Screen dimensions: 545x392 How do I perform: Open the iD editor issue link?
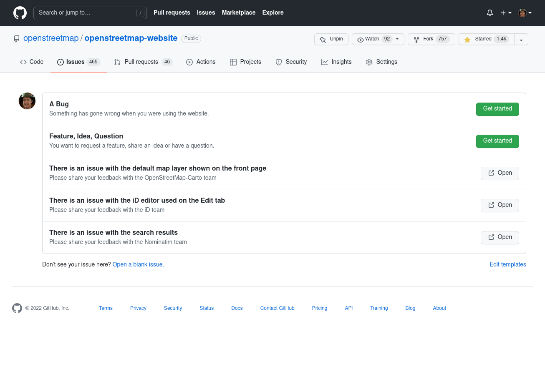point(500,205)
